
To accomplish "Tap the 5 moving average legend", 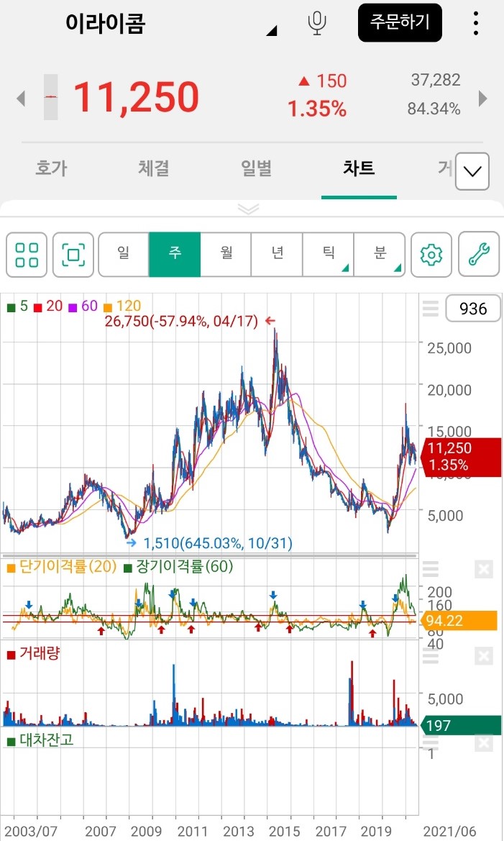I will pos(18,306).
